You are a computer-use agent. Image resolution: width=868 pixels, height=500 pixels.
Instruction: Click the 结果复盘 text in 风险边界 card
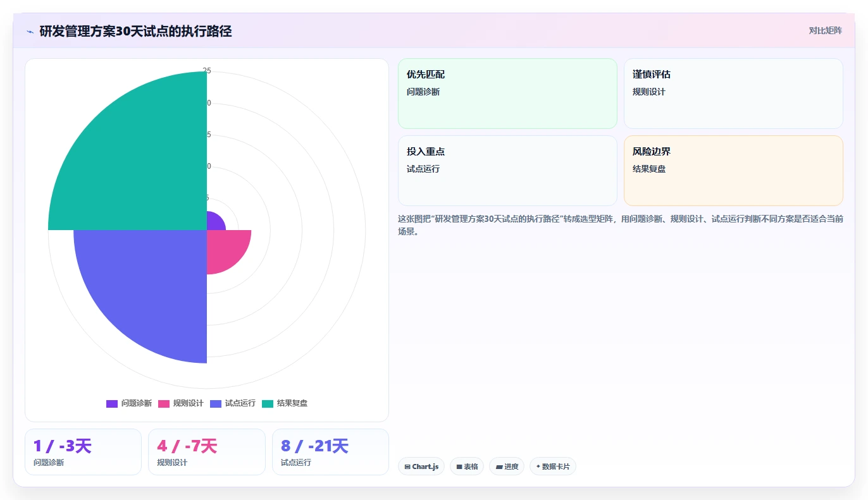pos(649,169)
